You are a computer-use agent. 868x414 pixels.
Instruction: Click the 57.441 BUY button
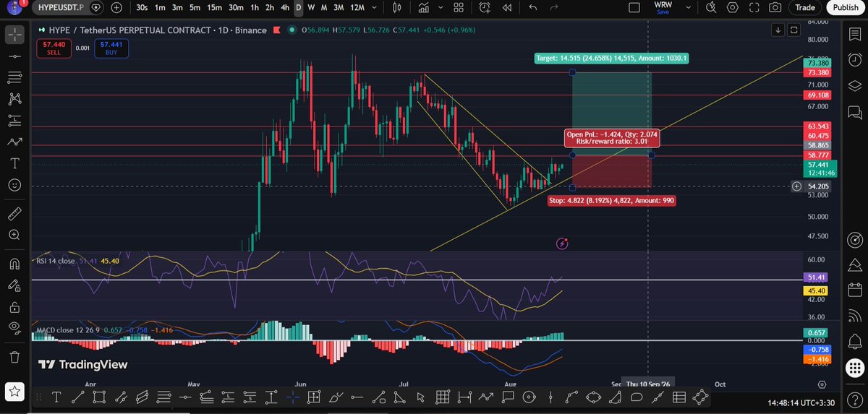(111, 48)
